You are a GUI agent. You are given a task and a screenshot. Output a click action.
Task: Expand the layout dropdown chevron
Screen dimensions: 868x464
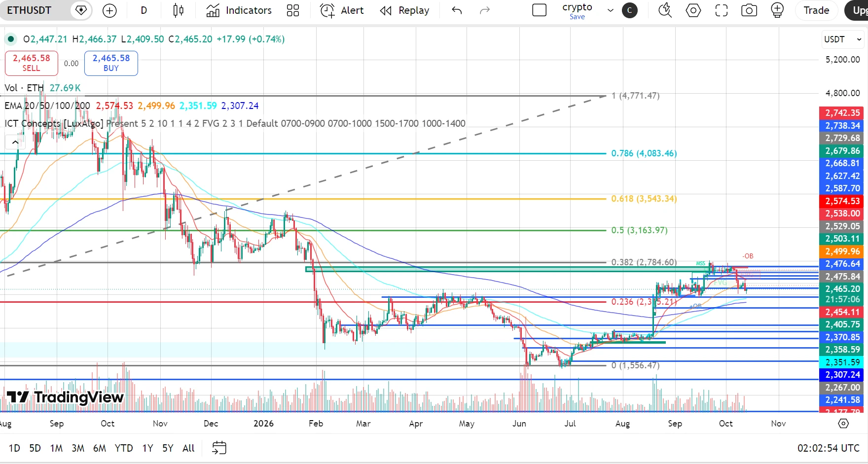point(611,10)
